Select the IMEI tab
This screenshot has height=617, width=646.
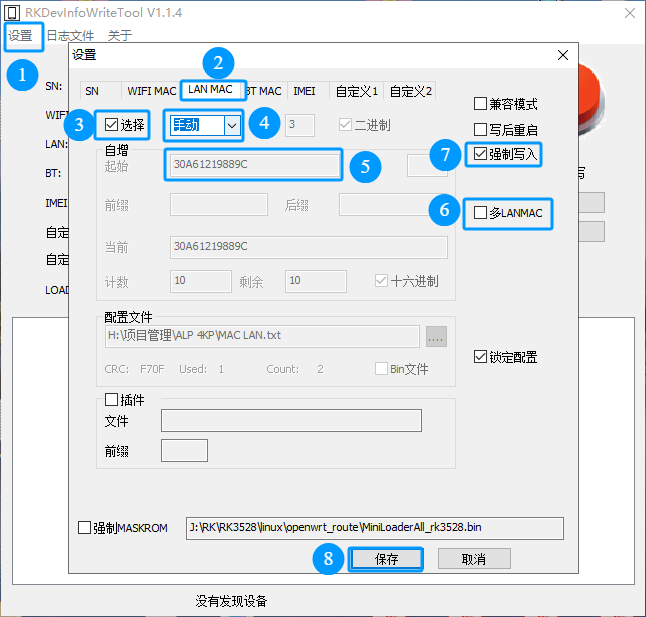coord(304,91)
